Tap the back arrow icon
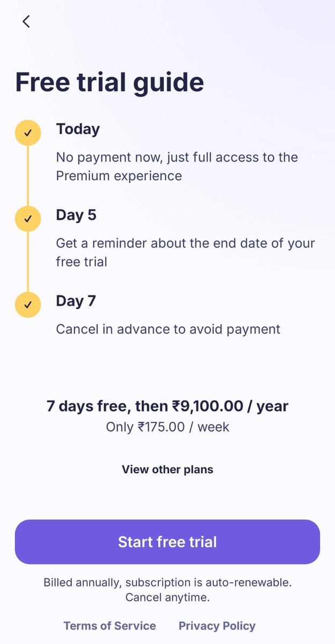 pos(26,21)
